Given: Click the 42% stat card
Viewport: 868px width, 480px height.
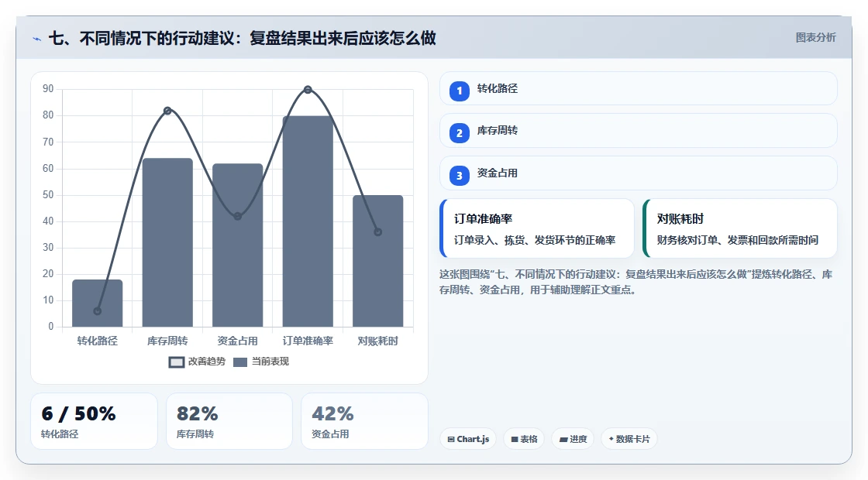Looking at the screenshot, I should click(x=365, y=421).
